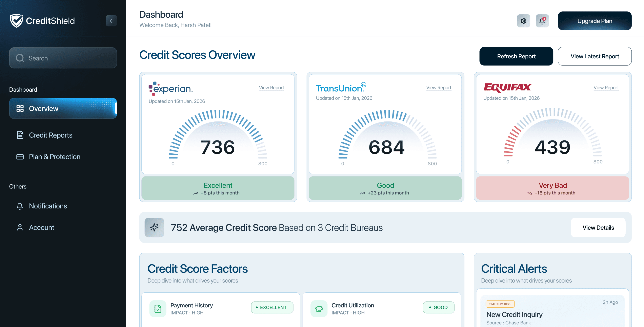Open the Account sidebar item
The width and height of the screenshot is (644, 327).
pyautogui.click(x=42, y=227)
